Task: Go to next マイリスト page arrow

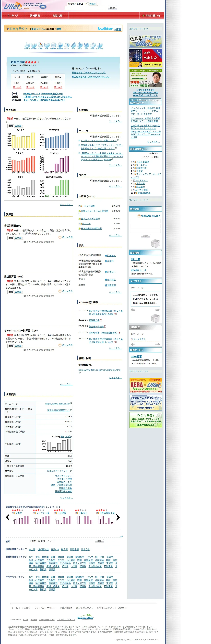Action: coord(157,310)
